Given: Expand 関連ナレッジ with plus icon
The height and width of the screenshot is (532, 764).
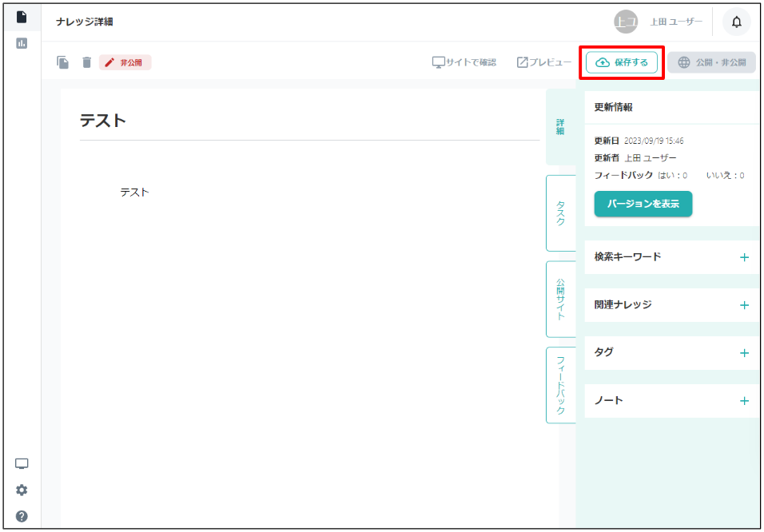Looking at the screenshot, I should point(744,305).
